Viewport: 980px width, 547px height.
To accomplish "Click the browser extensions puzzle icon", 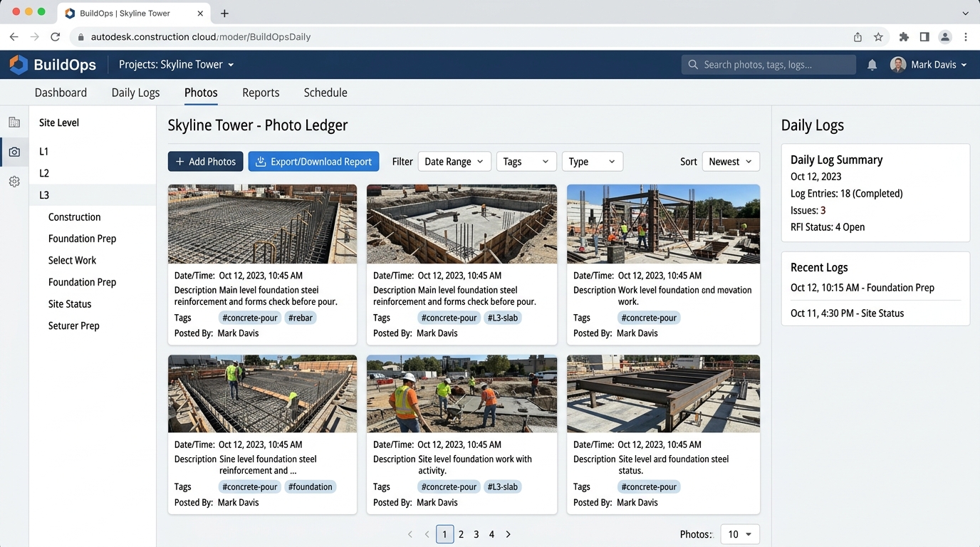I will click(x=904, y=37).
